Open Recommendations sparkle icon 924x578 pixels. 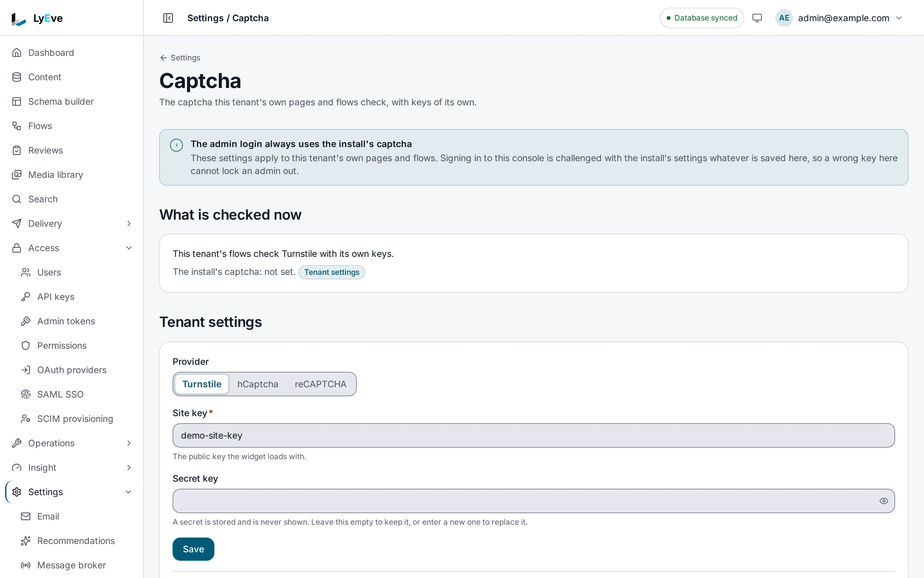click(26, 541)
